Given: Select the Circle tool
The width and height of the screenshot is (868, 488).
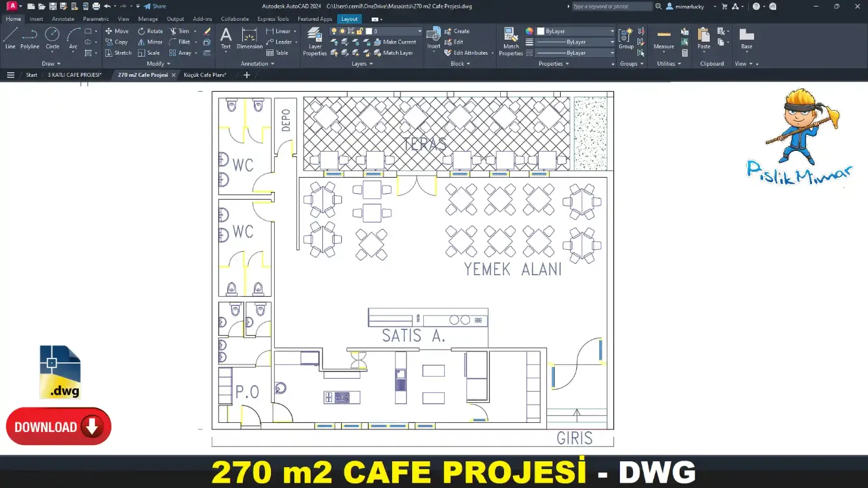Looking at the screenshot, I should click(52, 38).
